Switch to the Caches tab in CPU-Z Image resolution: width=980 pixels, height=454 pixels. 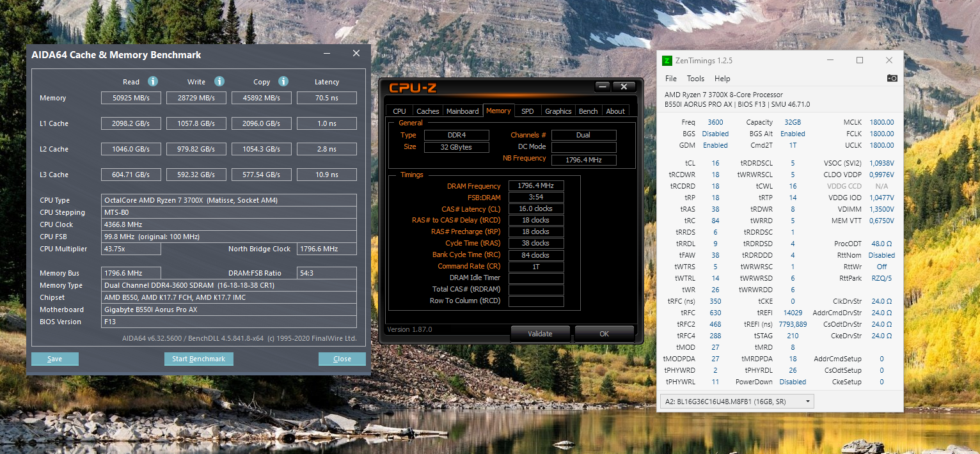click(x=428, y=111)
